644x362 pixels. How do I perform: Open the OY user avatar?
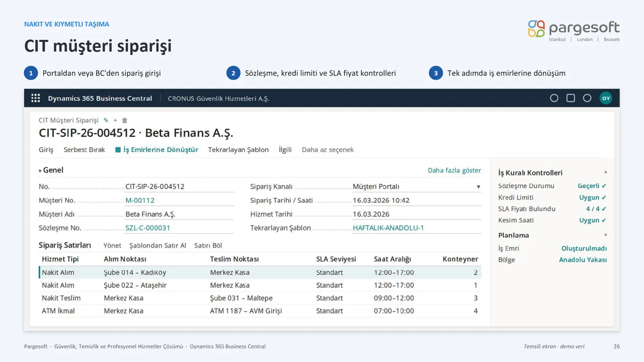tap(605, 98)
